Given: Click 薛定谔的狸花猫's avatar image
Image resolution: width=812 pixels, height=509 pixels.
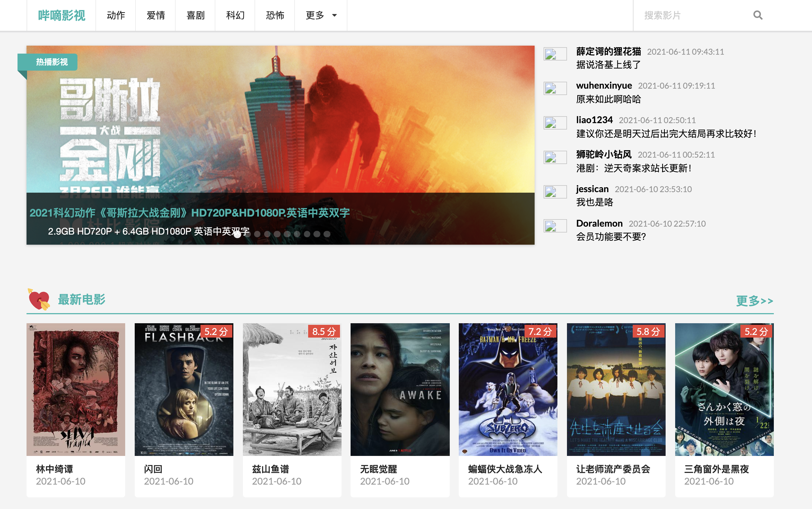Looking at the screenshot, I should (x=555, y=54).
